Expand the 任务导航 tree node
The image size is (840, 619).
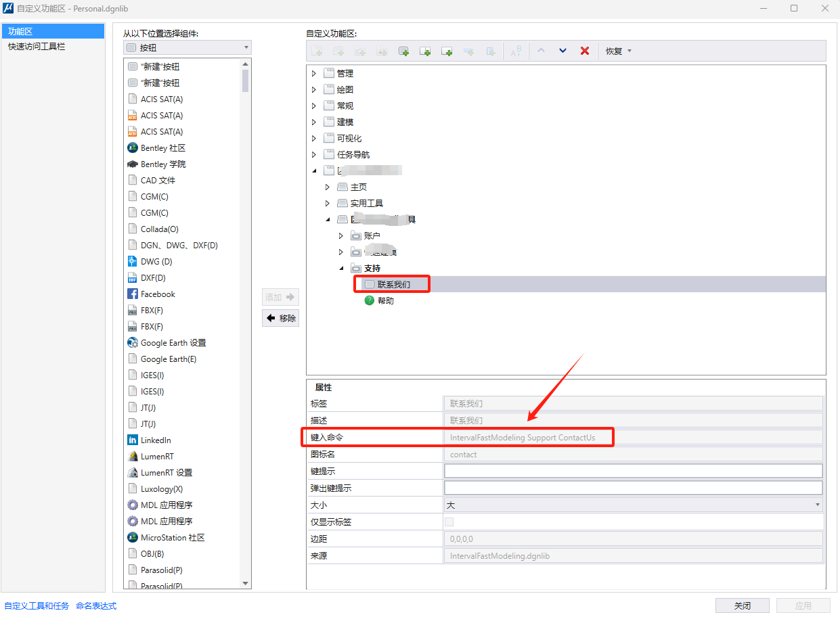tap(313, 154)
